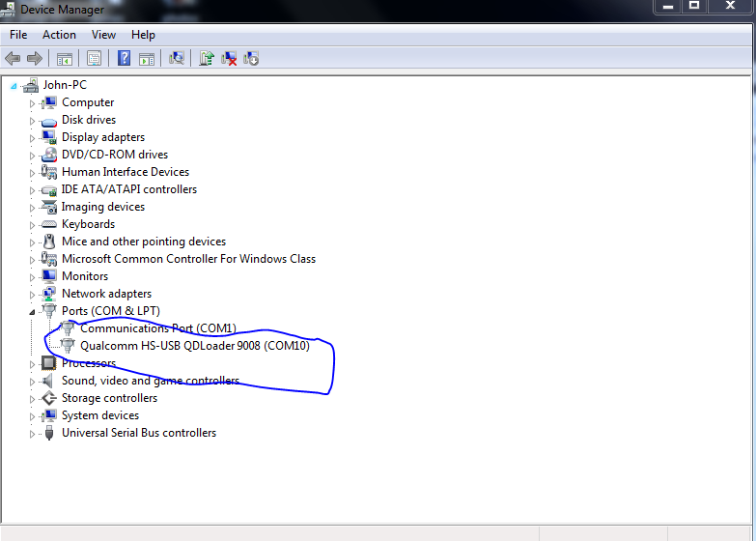Open the View menu

pos(103,35)
